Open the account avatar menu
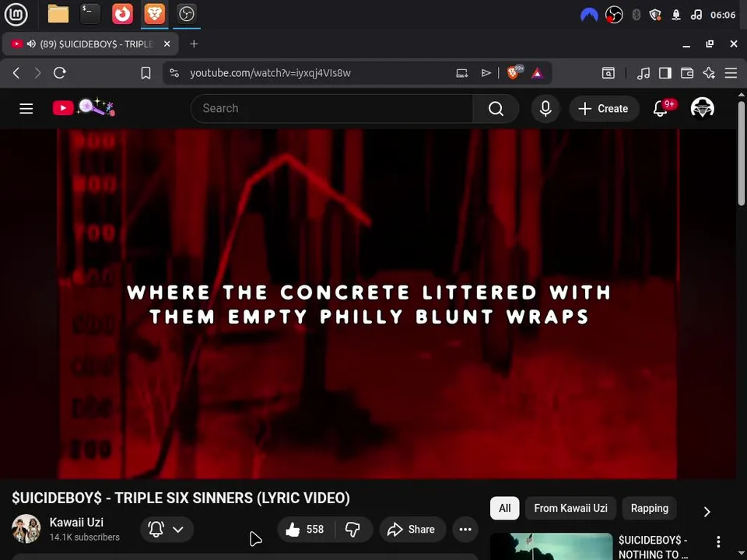 pos(702,108)
